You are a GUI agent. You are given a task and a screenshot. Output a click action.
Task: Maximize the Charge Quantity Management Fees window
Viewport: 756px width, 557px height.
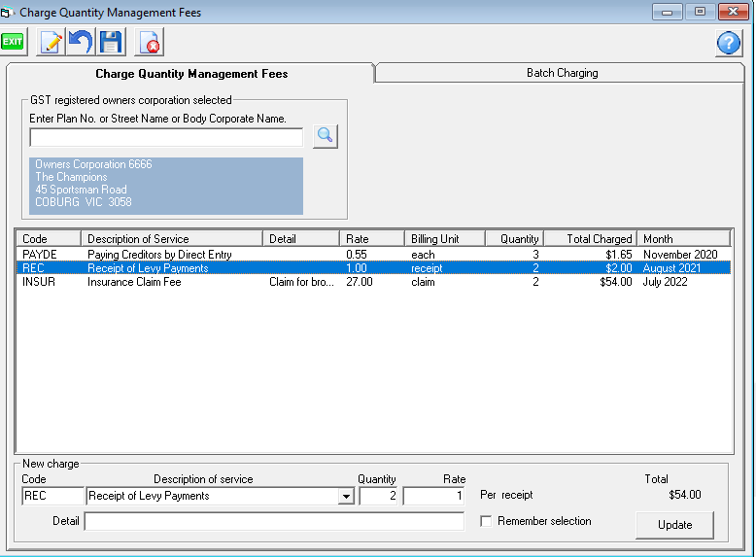700,12
